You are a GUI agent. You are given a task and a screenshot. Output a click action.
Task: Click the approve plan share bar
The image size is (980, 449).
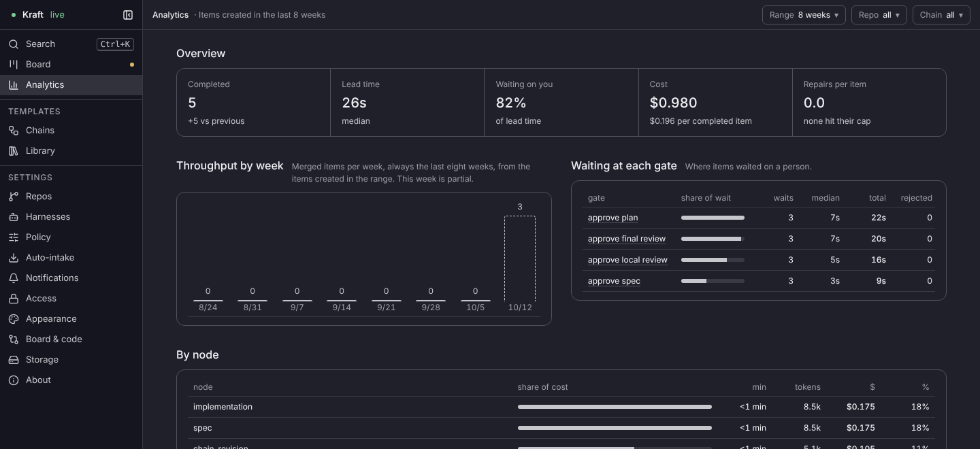[713, 218]
